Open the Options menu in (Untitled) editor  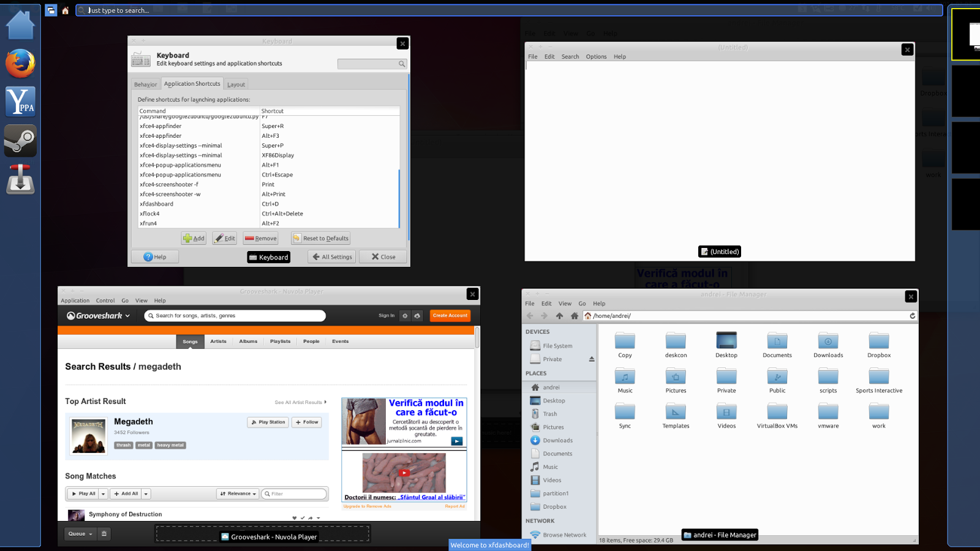[596, 57]
